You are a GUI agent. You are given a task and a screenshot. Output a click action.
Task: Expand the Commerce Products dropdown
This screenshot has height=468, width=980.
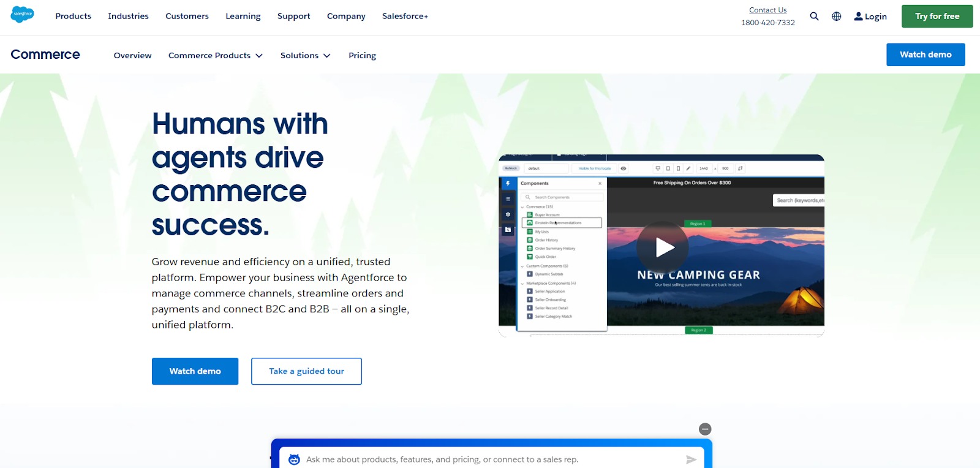click(216, 56)
